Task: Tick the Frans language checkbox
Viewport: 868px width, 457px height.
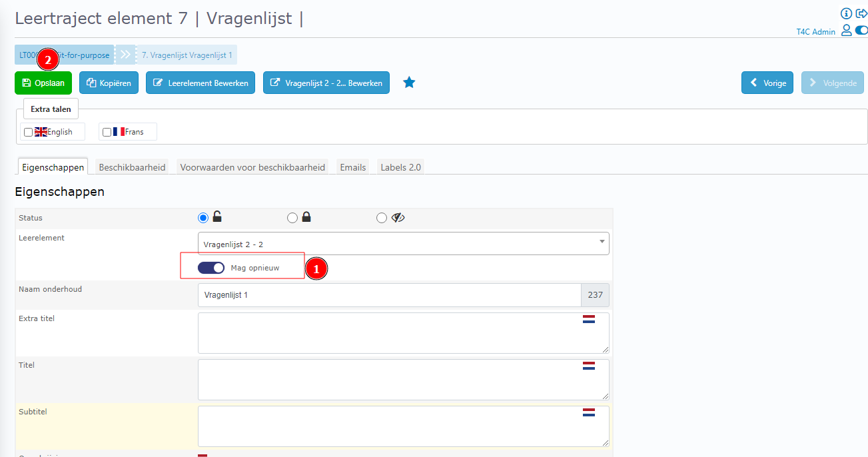Action: (107, 132)
